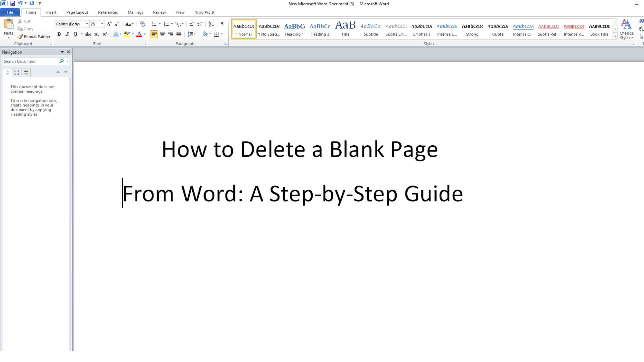Toggle show/hide paragraph marks
The image size is (644, 362).
[x=223, y=24]
